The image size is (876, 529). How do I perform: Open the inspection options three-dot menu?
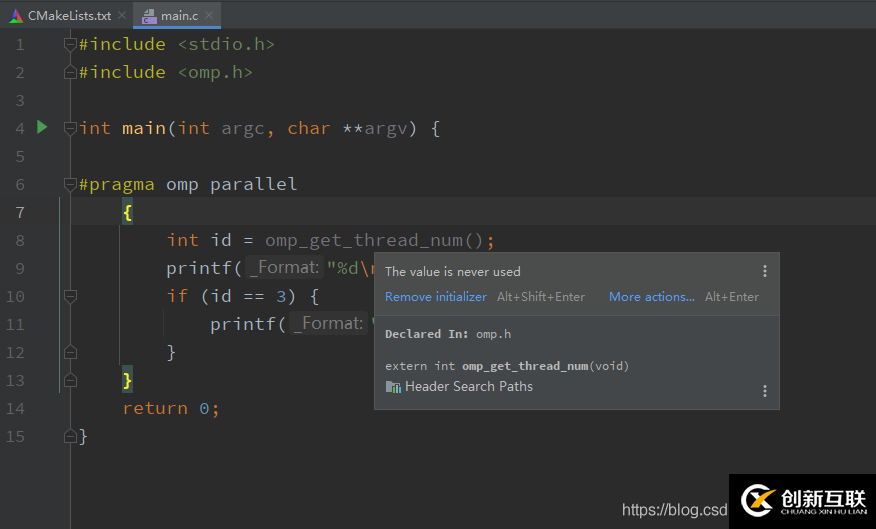pos(765,271)
